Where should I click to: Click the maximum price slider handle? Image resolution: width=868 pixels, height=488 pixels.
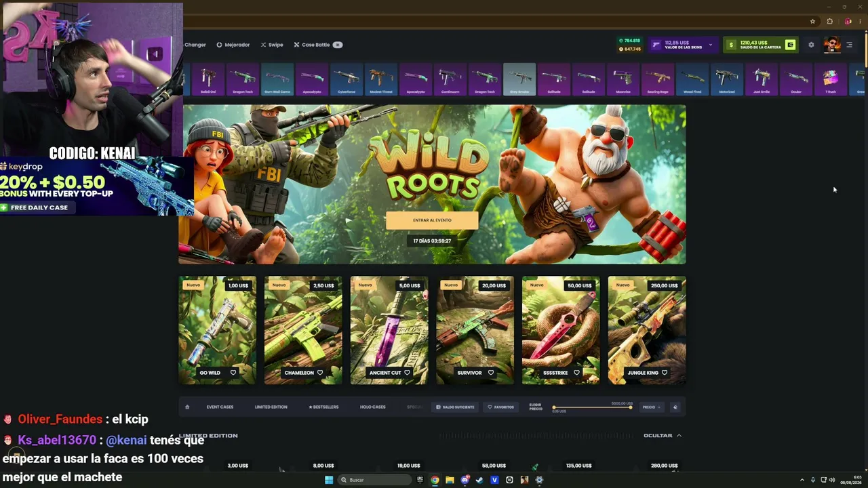631,407
